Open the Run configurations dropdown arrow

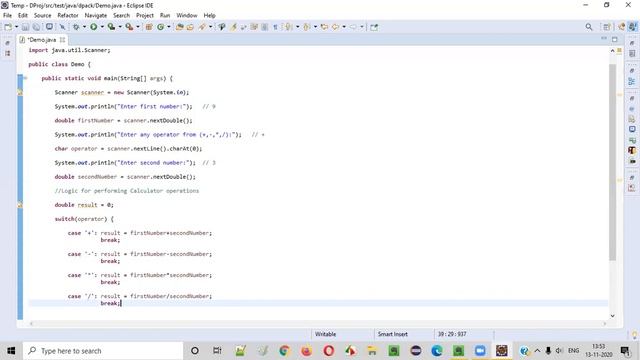tap(102, 27)
